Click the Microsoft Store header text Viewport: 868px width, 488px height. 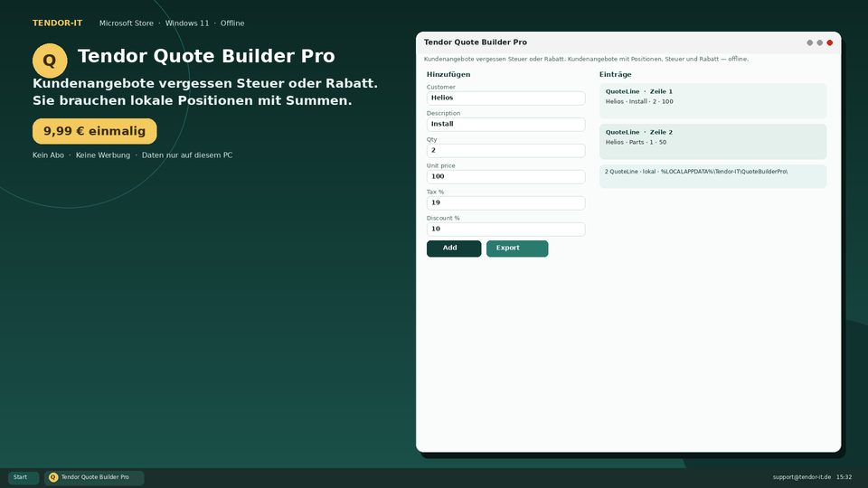(127, 23)
